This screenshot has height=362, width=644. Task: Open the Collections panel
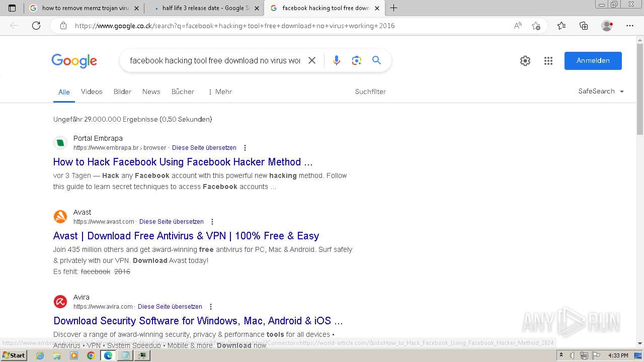(x=584, y=26)
